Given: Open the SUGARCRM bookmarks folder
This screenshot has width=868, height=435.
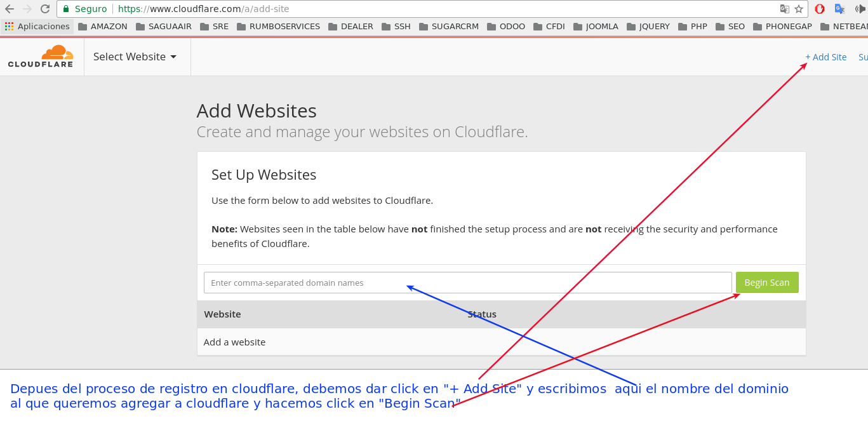Looking at the screenshot, I should coord(450,27).
